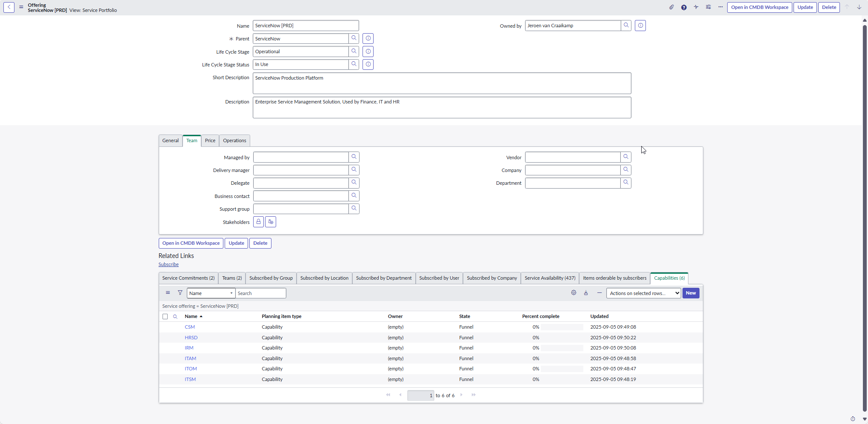This screenshot has width=868, height=424.
Task: Open the help question mark icon
Action: [684, 7]
